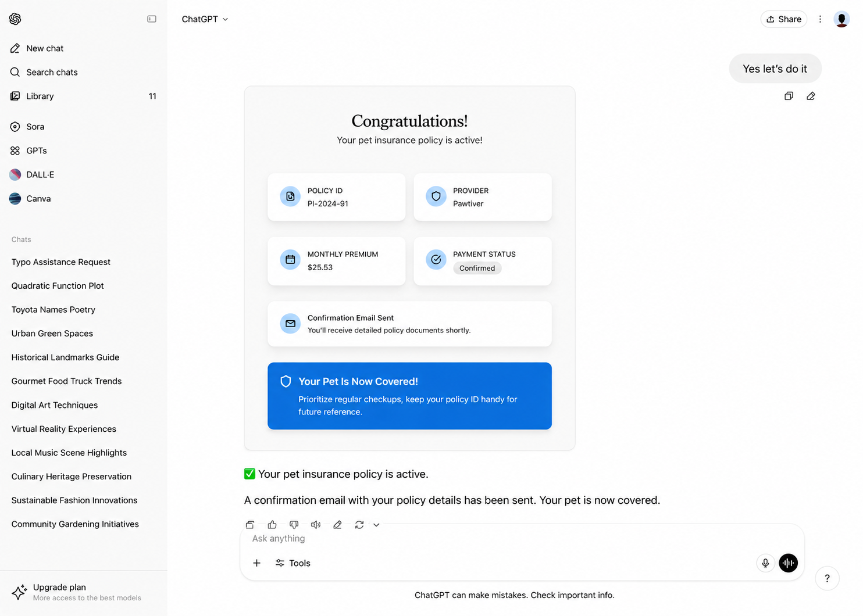Open the three-dot conversation options menu
This screenshot has height=616, width=863.
tap(820, 19)
